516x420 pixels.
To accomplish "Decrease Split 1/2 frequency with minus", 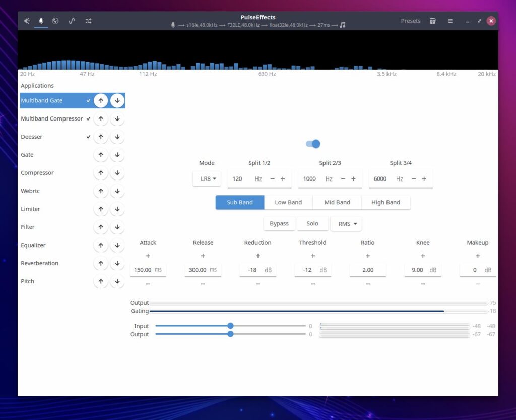I will point(273,178).
